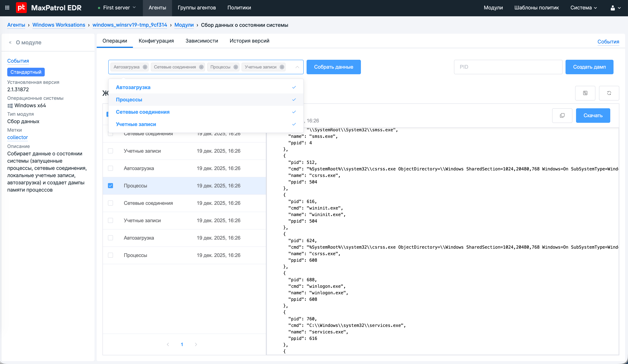Switch to the Конфигурация tab
628x364 pixels.
[156, 41]
